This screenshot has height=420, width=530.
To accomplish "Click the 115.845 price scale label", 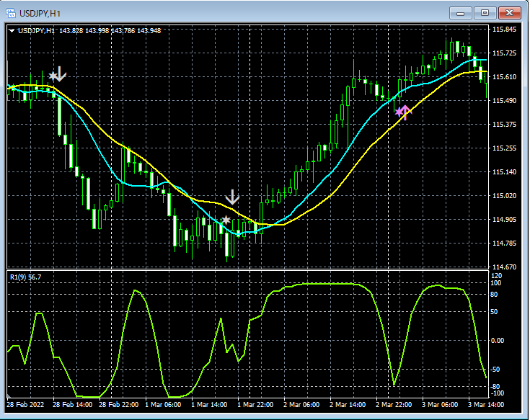I will coord(504,30).
